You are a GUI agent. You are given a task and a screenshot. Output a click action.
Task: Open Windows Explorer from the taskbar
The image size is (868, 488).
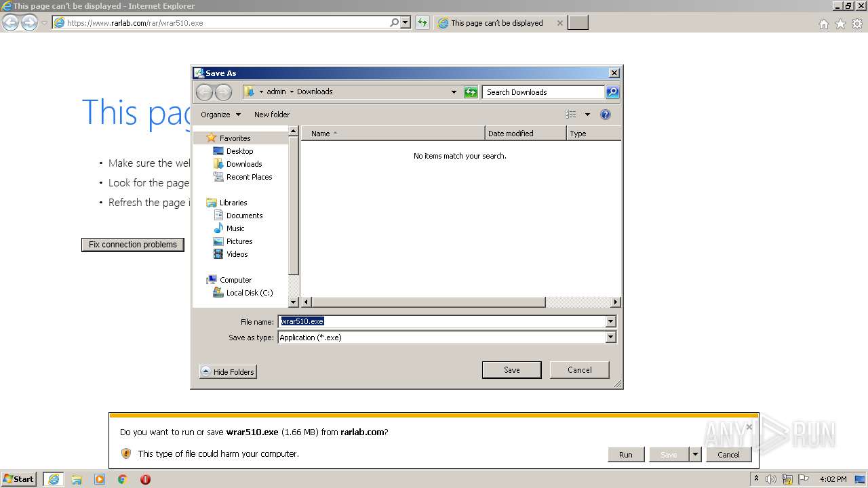coord(77,479)
